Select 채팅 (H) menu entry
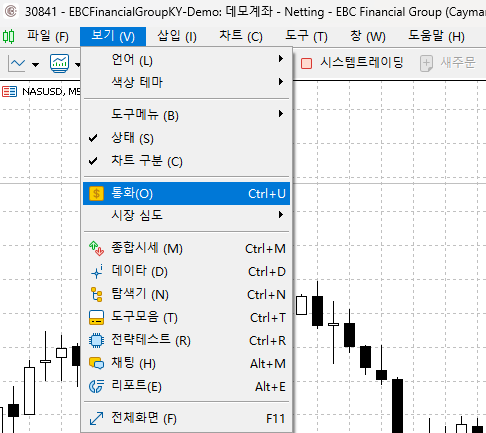Viewport: 486px width, 433px height. point(187,363)
